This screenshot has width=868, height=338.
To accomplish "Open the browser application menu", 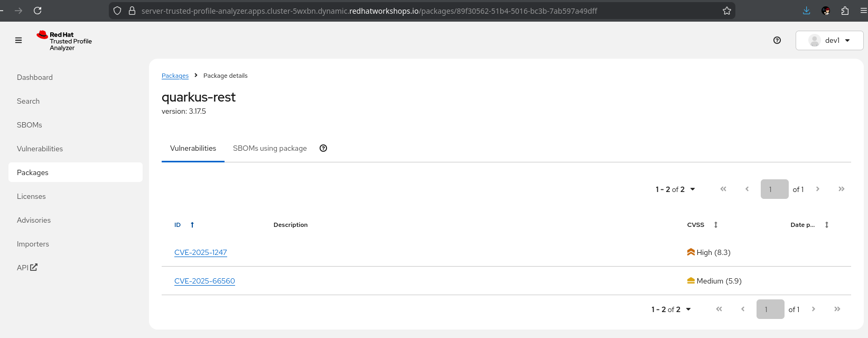I will tap(863, 11).
